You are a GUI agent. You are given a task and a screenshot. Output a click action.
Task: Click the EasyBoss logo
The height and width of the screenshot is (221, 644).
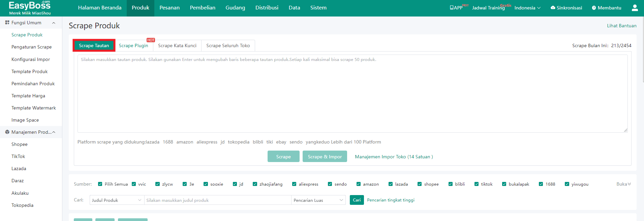pos(30,8)
